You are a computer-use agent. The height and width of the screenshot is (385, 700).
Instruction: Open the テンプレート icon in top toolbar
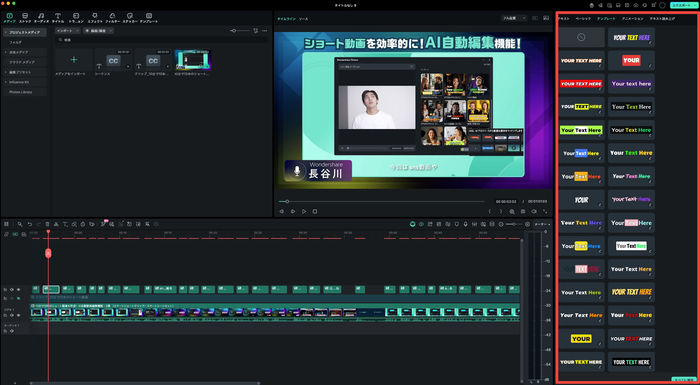pos(149,16)
